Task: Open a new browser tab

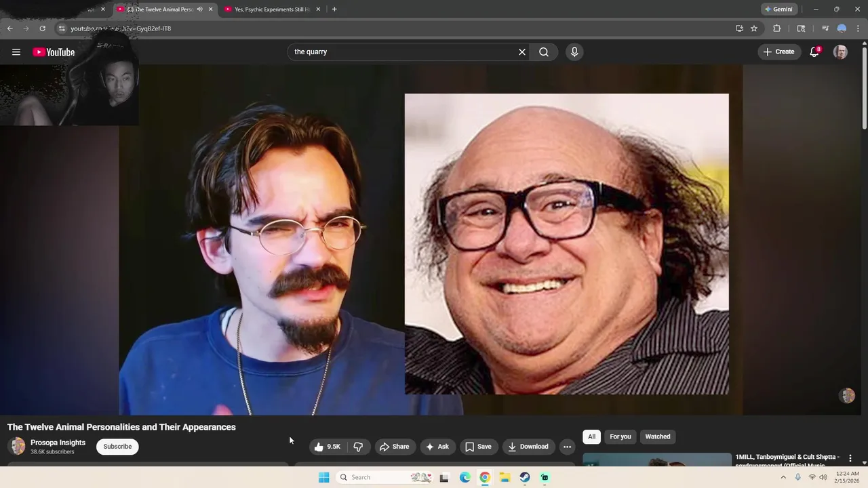Action: click(x=334, y=9)
